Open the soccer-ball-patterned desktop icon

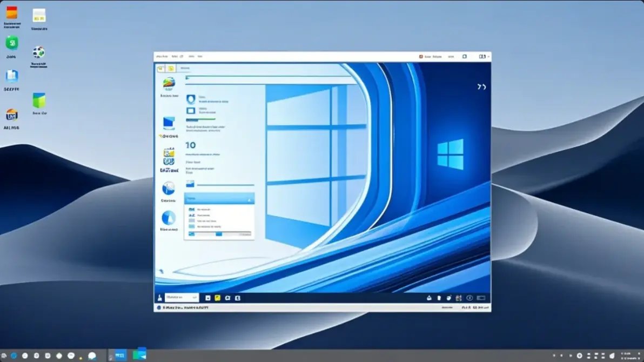pyautogui.click(x=38, y=52)
